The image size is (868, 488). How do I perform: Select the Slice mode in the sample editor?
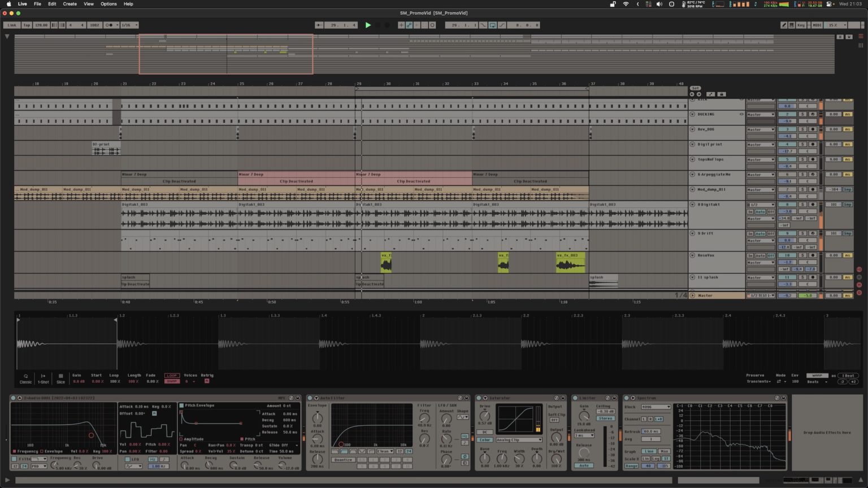tap(60, 378)
